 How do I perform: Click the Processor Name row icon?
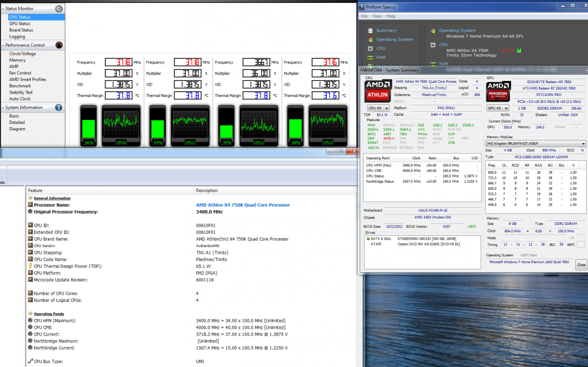[x=30, y=205]
